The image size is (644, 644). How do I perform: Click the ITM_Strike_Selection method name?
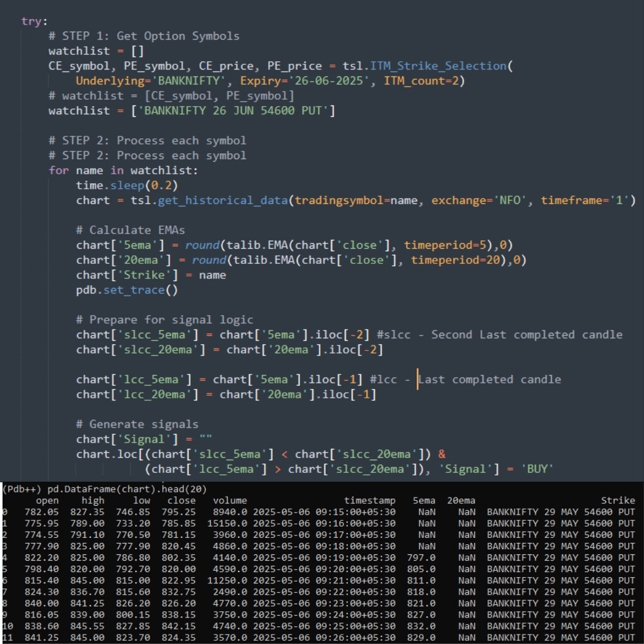tap(438, 66)
